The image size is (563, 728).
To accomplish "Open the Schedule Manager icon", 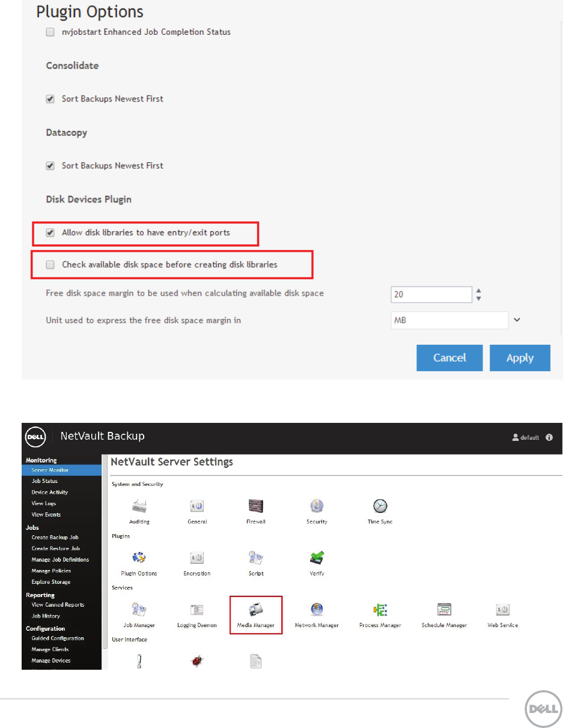I will pyautogui.click(x=444, y=610).
